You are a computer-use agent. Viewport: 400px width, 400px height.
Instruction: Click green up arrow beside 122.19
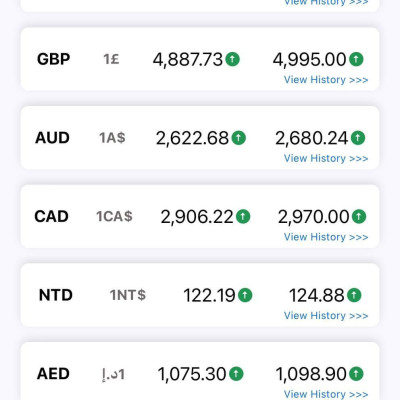pyautogui.click(x=245, y=295)
